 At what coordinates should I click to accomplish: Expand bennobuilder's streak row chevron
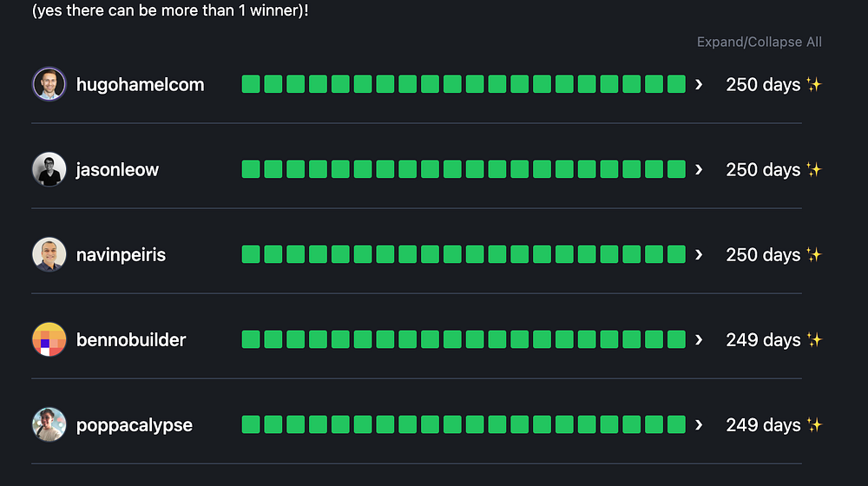pos(699,339)
